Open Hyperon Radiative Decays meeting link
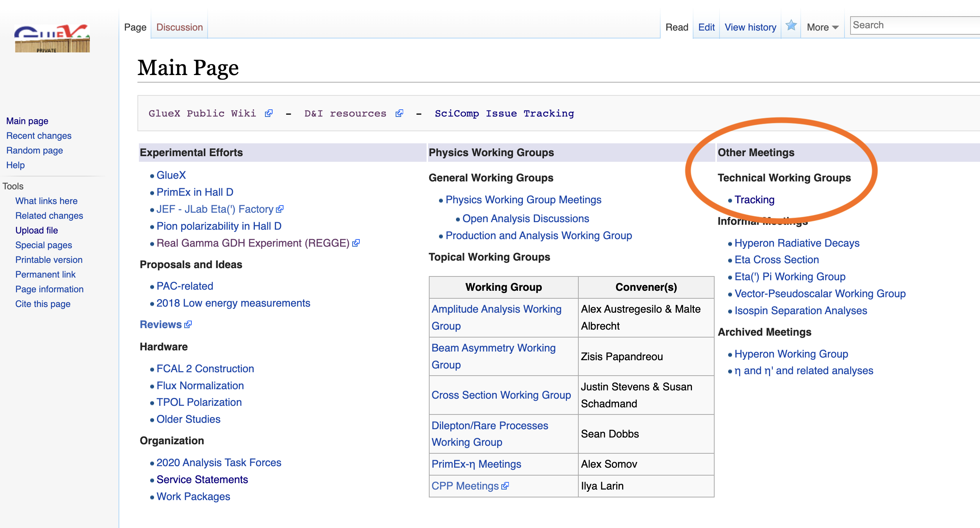The image size is (980, 528). coord(797,243)
